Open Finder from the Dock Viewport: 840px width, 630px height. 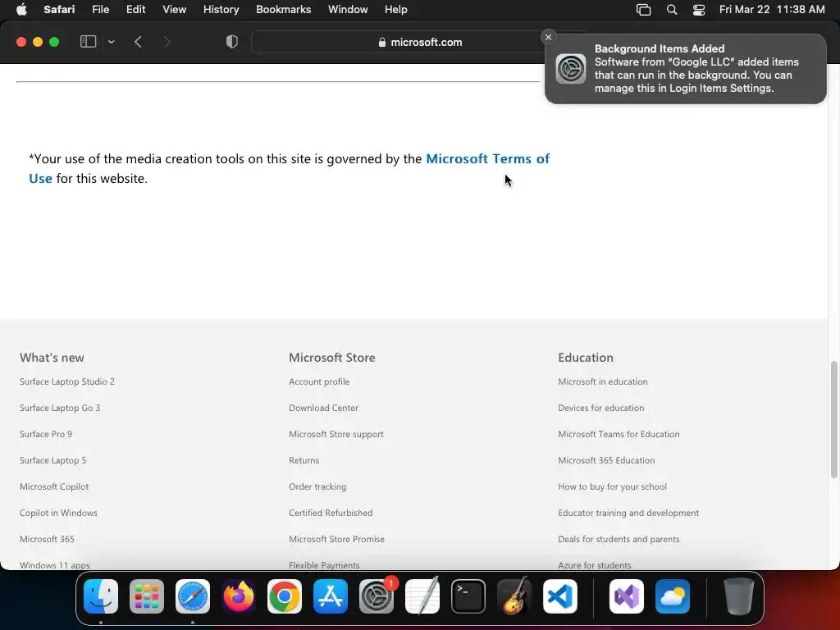101,596
